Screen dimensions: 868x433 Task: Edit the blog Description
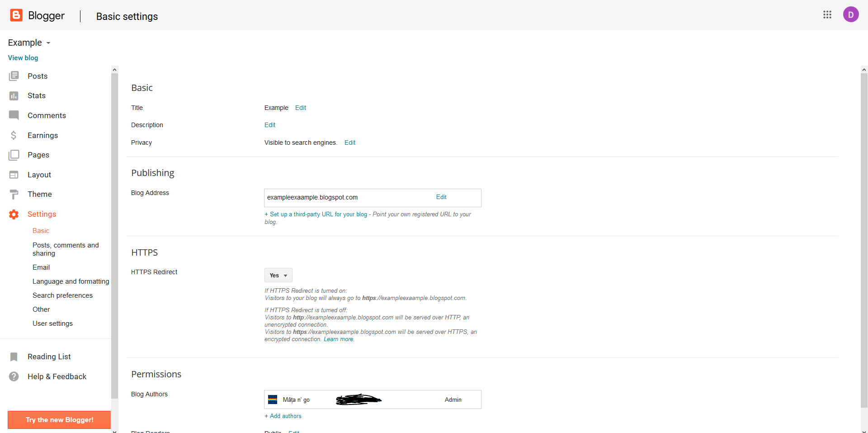pyautogui.click(x=270, y=125)
